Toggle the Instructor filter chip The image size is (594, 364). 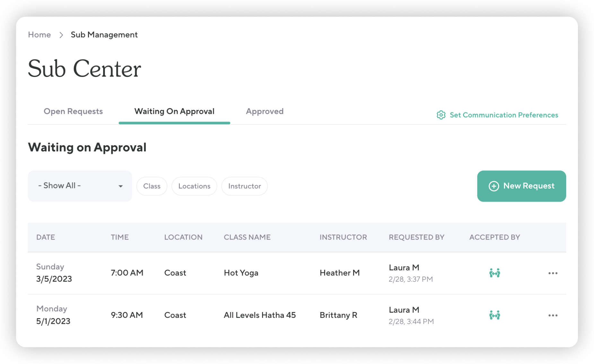244,186
